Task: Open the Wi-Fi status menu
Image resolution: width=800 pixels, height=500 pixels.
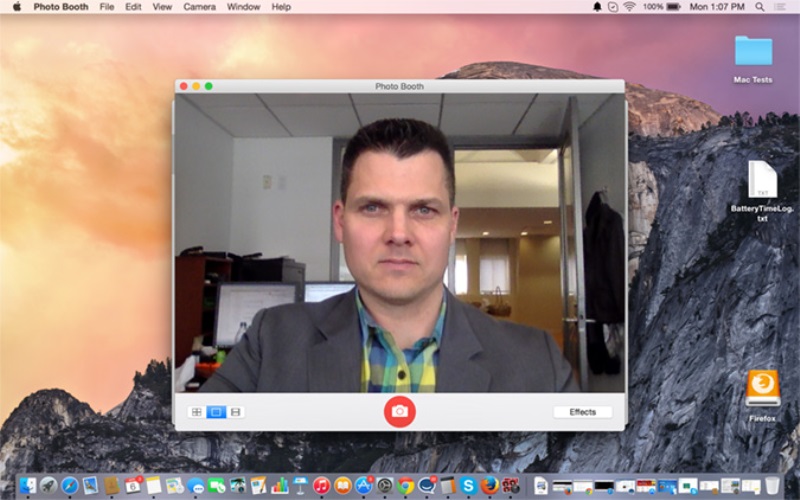Action: point(630,7)
